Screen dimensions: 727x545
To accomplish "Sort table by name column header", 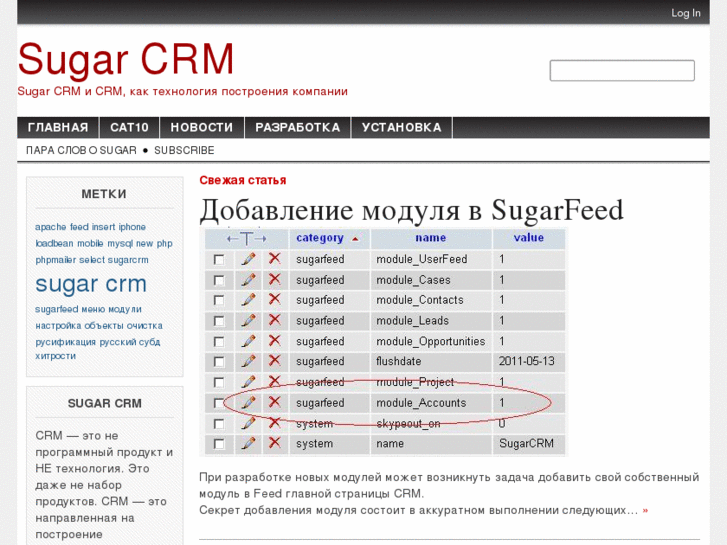I will click(x=431, y=238).
